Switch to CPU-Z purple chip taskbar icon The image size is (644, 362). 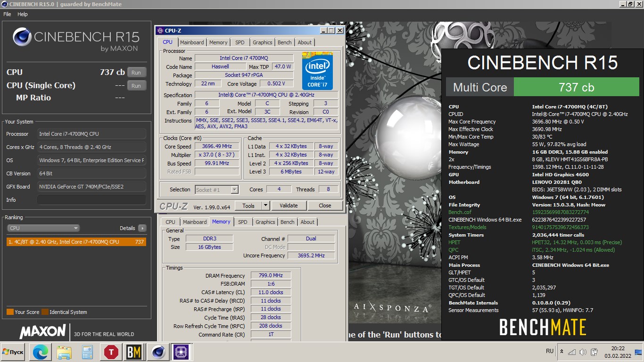click(182, 352)
